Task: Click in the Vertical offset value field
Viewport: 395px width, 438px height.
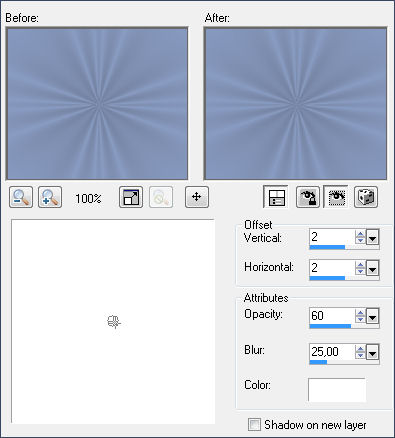Action: point(332,237)
